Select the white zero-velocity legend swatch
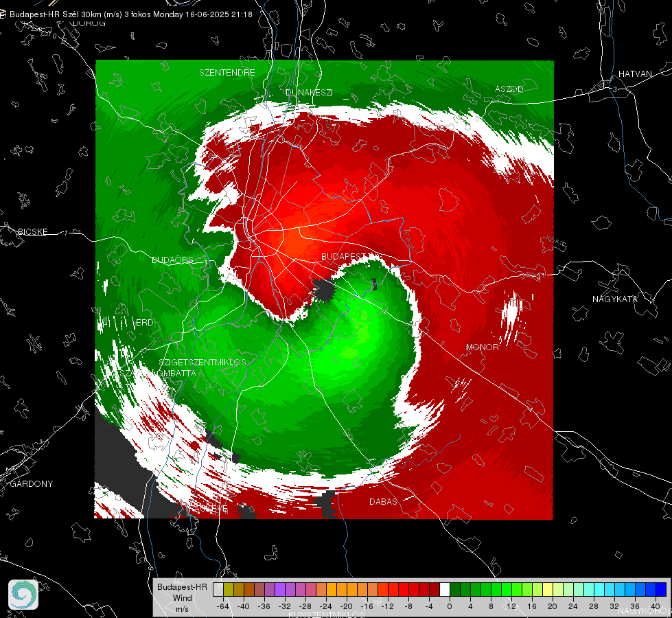Image resolution: width=672 pixels, height=618 pixels. (x=445, y=590)
